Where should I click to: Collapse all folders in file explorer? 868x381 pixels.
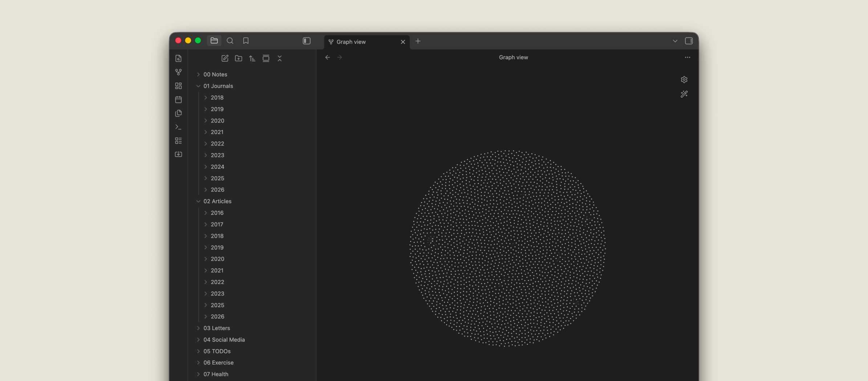pos(280,58)
